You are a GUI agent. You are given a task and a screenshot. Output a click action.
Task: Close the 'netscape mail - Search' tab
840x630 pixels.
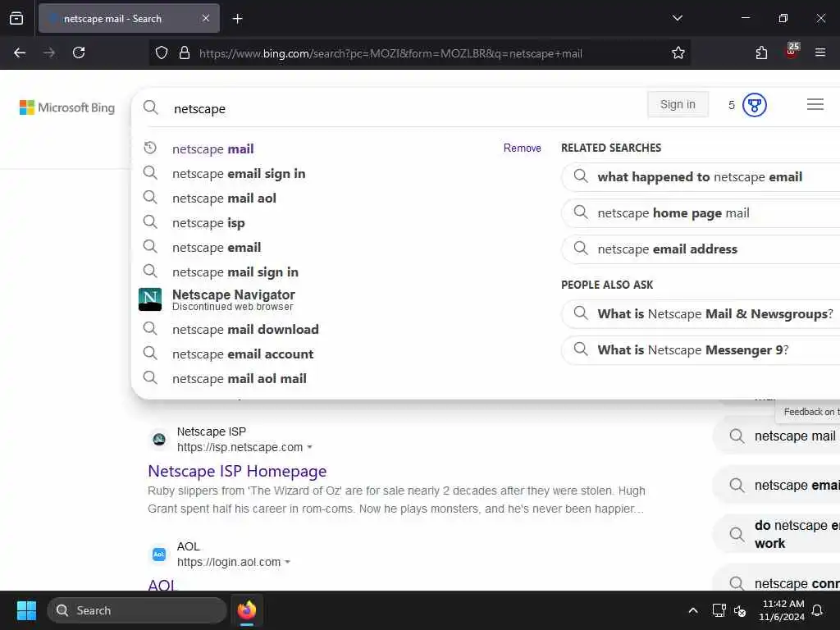206,18
